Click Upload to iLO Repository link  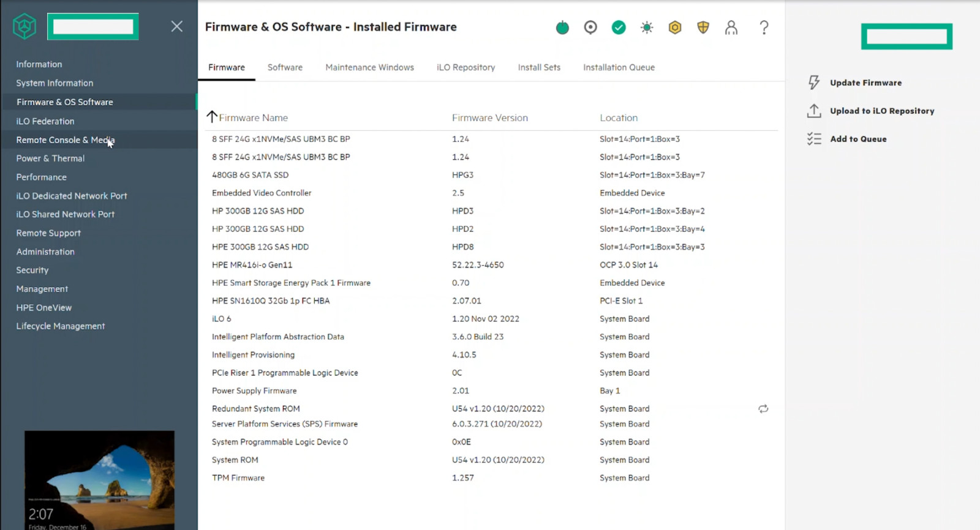(882, 111)
